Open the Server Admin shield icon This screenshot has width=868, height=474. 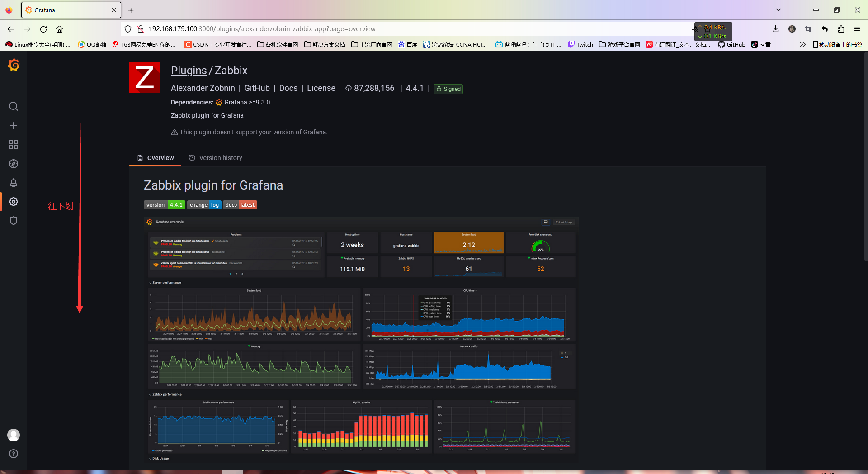[x=14, y=221]
